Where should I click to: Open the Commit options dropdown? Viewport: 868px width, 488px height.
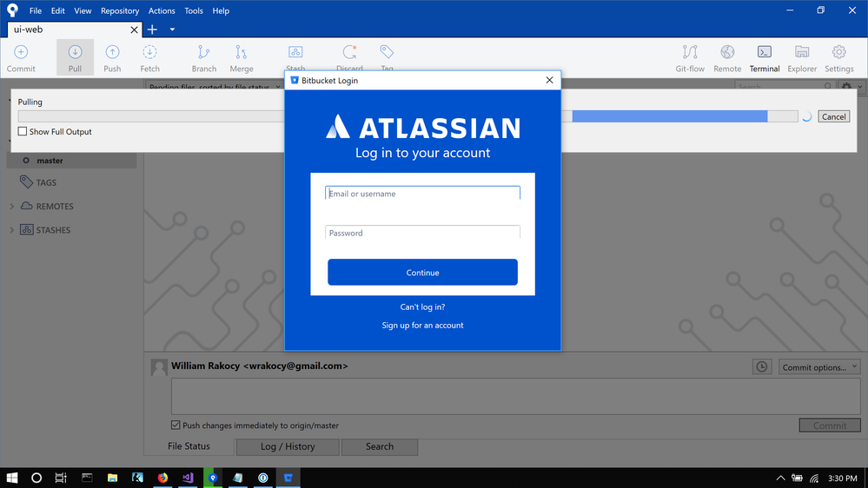pos(819,366)
